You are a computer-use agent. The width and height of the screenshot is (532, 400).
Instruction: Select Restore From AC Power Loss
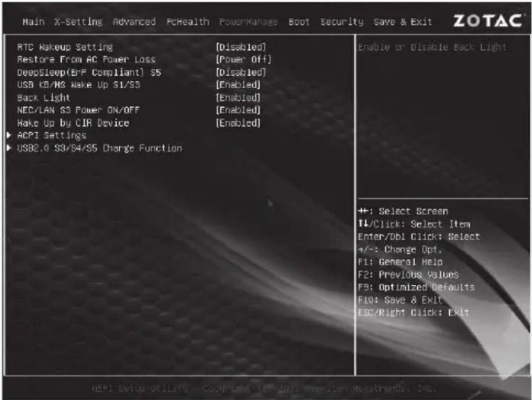86,60
